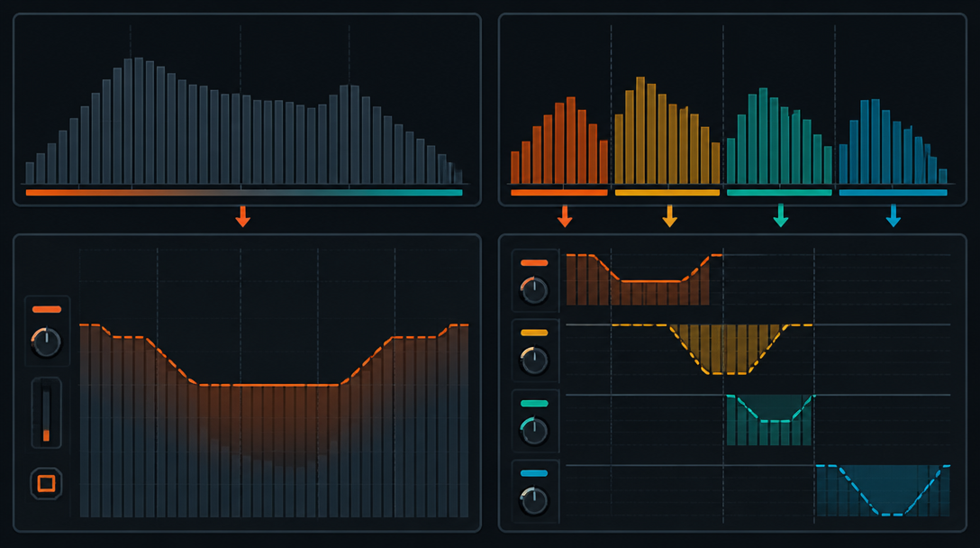The image size is (980, 548).
Task: Select the teal band color indicator
Action: pos(534,404)
